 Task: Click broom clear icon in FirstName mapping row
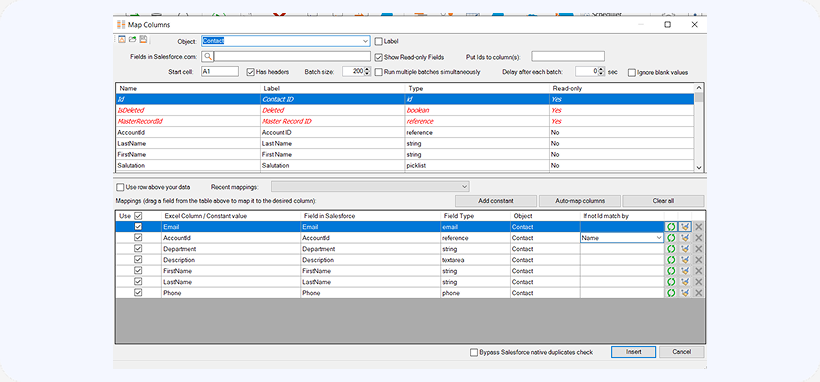point(685,271)
